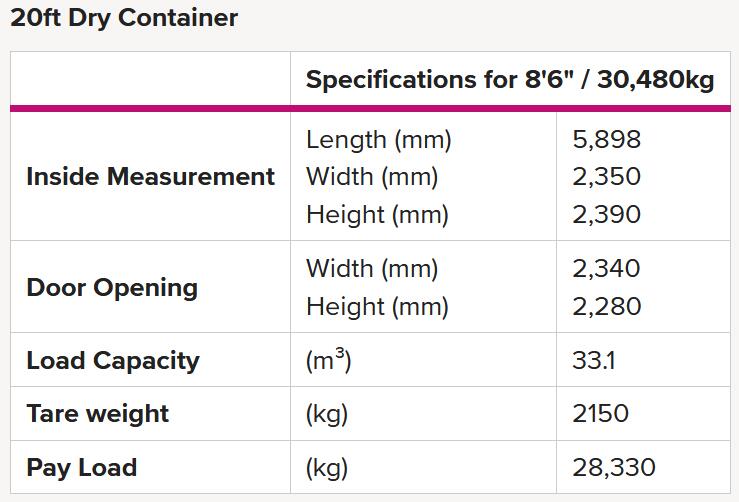This screenshot has width=739, height=502.
Task: Click the 2,280 door height value
Action: coord(607,306)
